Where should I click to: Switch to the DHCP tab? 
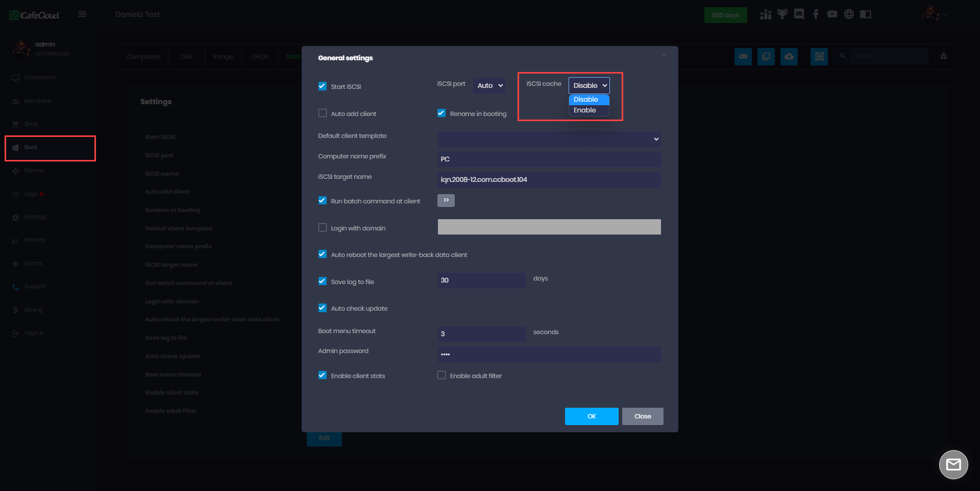tap(259, 57)
